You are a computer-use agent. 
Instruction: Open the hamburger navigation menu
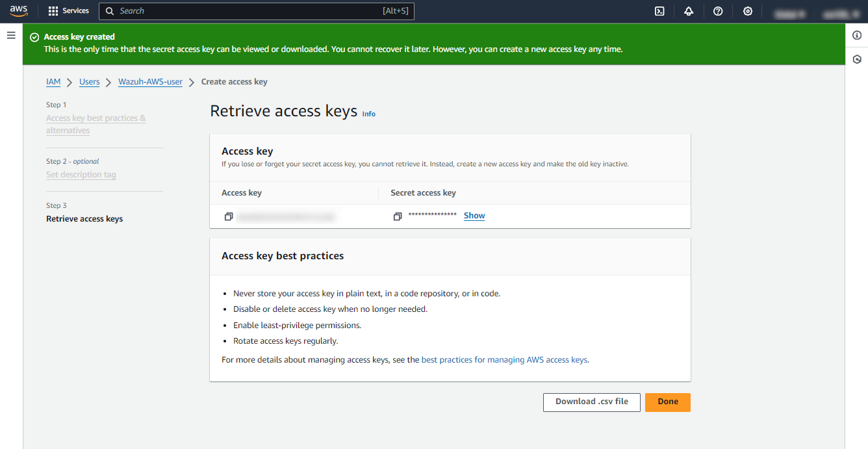(x=11, y=35)
